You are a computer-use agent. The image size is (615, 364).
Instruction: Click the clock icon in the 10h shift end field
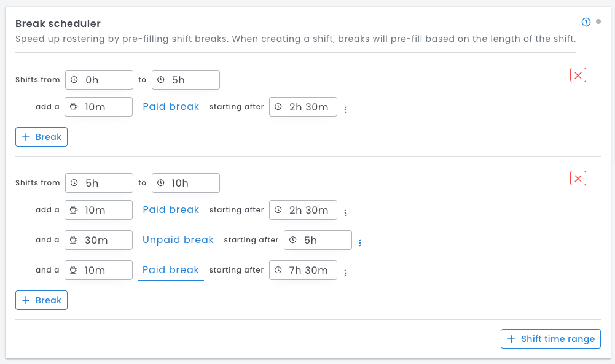[161, 183]
